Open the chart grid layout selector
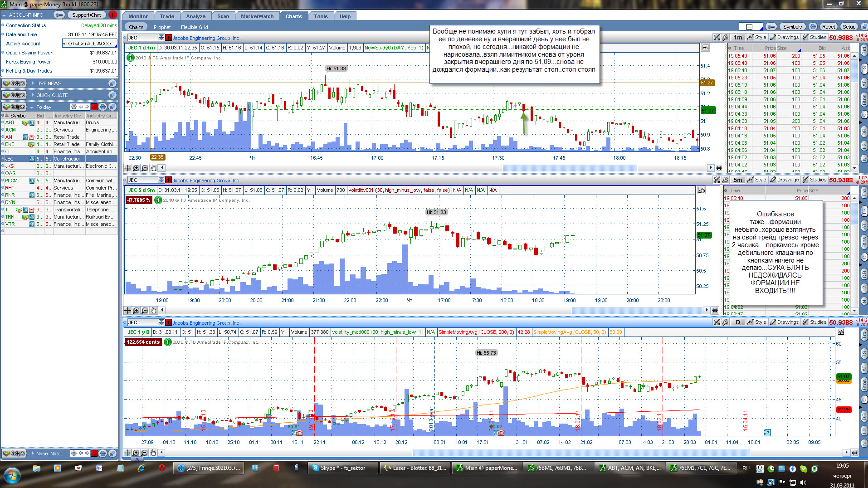868x488 pixels. [x=750, y=27]
